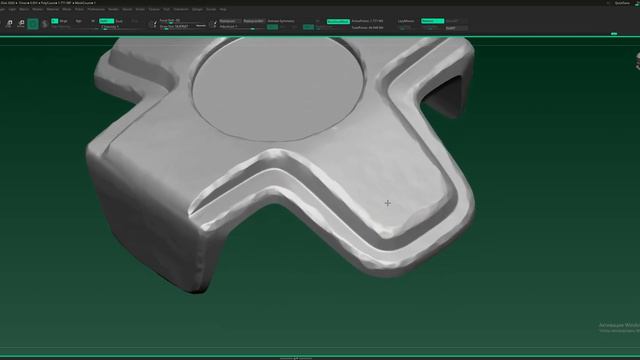Open the Stroke menu
The image size is (640, 360).
point(140,9)
